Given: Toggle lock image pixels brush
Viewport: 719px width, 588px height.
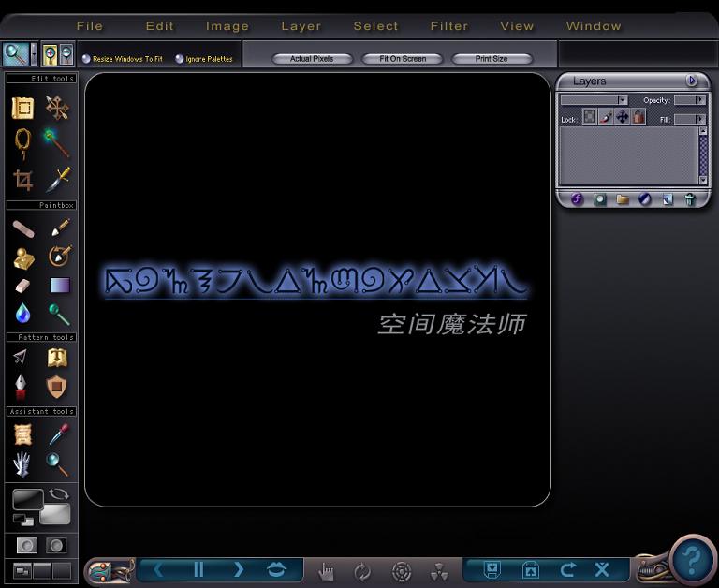Looking at the screenshot, I should pos(606,116).
